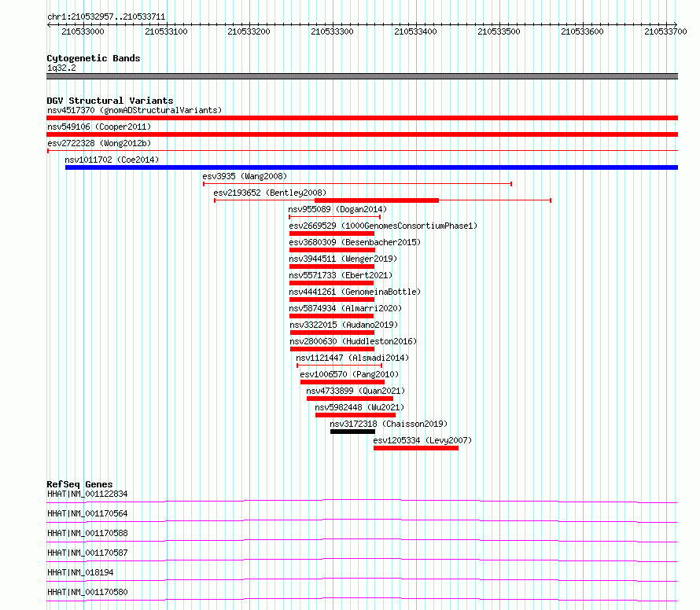This screenshot has width=700, height=610.
Task: Click the red esv1006570 Pang2010 bar
Action: tap(342, 382)
